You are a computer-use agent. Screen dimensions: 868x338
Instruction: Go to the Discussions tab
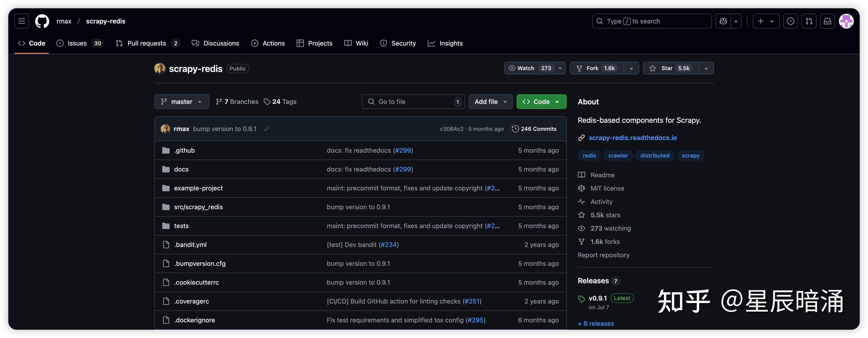215,43
